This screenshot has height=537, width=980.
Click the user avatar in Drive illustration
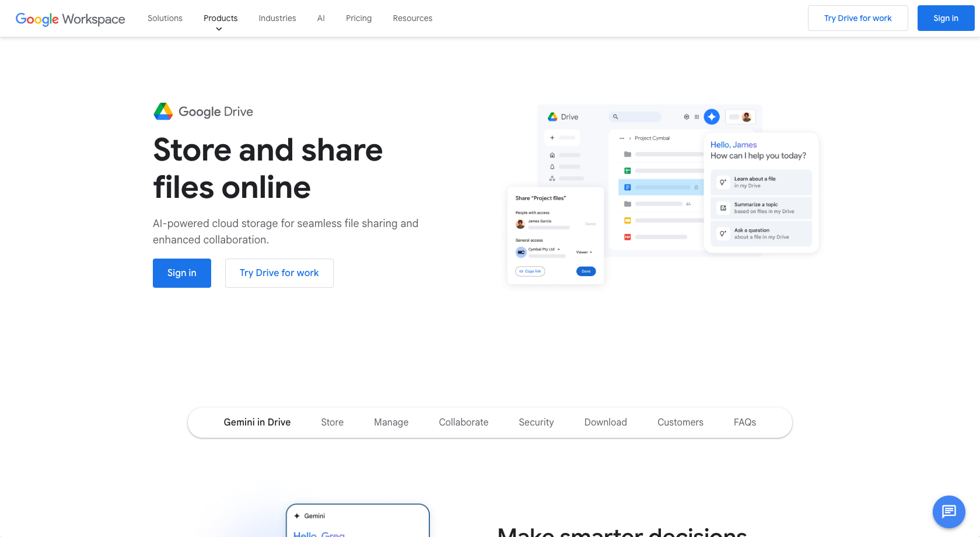[747, 117]
